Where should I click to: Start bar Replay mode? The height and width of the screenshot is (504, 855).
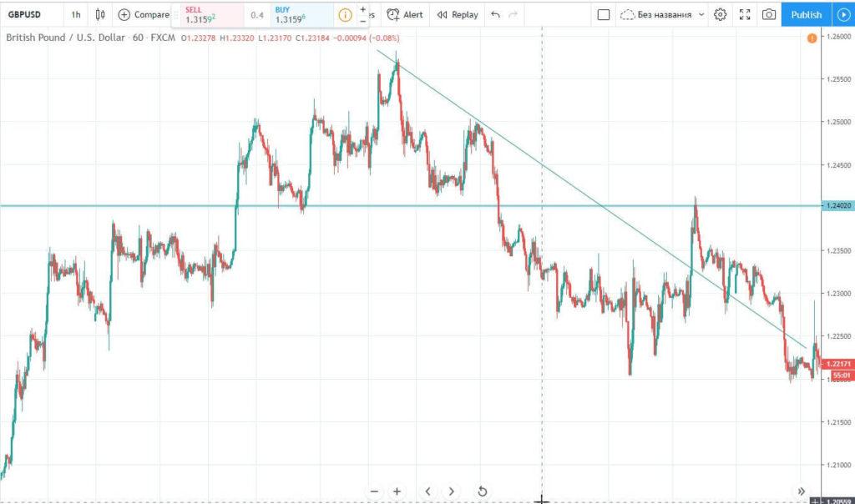458,14
